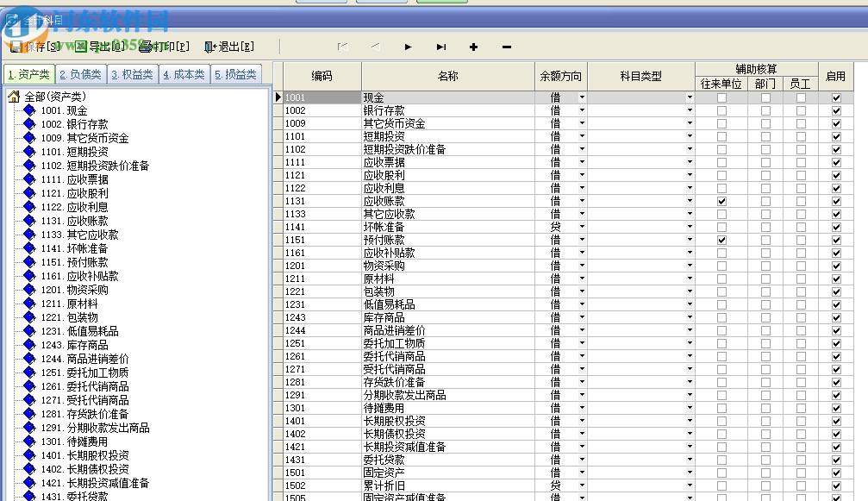Image resolution: width=868 pixels, height=501 pixels.
Task: Select tree item 1291.分期收款发出商品
Action: click(x=95, y=428)
